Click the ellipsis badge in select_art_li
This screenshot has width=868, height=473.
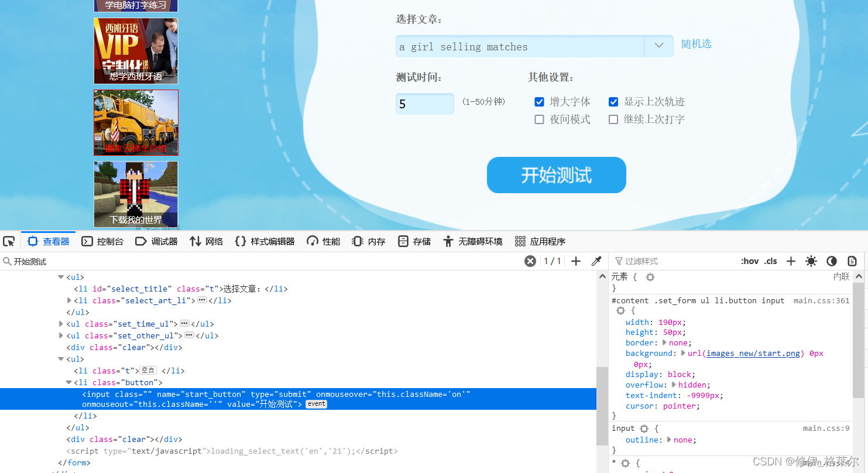202,300
